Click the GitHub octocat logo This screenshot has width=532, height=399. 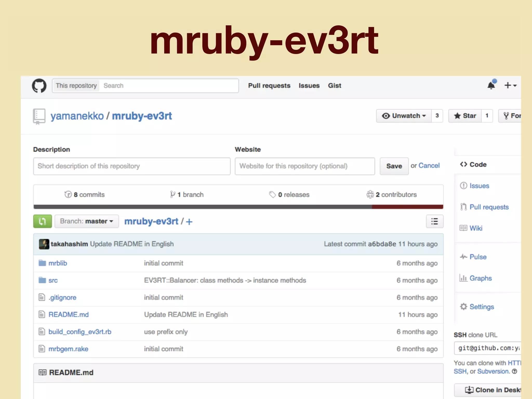coord(39,85)
